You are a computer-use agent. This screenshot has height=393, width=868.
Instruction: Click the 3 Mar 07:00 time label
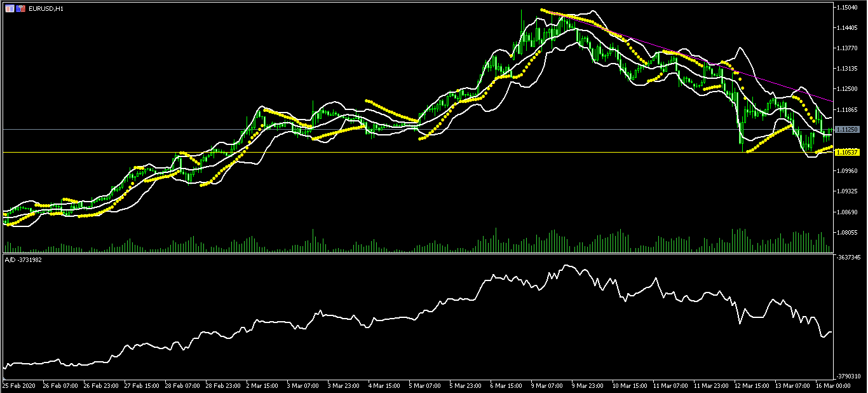click(x=304, y=385)
